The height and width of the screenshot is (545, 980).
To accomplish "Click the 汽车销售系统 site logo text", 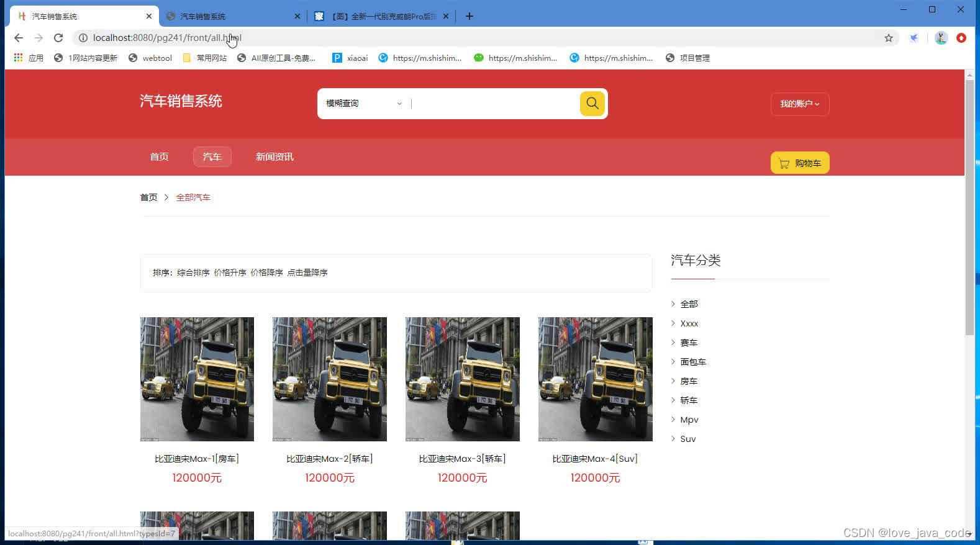I will 181,101.
